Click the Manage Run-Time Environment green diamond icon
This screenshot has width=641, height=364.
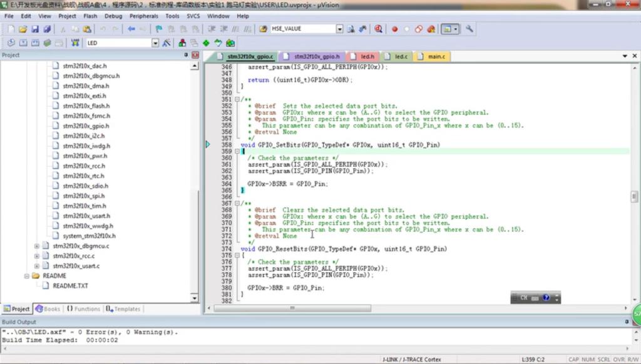pos(206,43)
